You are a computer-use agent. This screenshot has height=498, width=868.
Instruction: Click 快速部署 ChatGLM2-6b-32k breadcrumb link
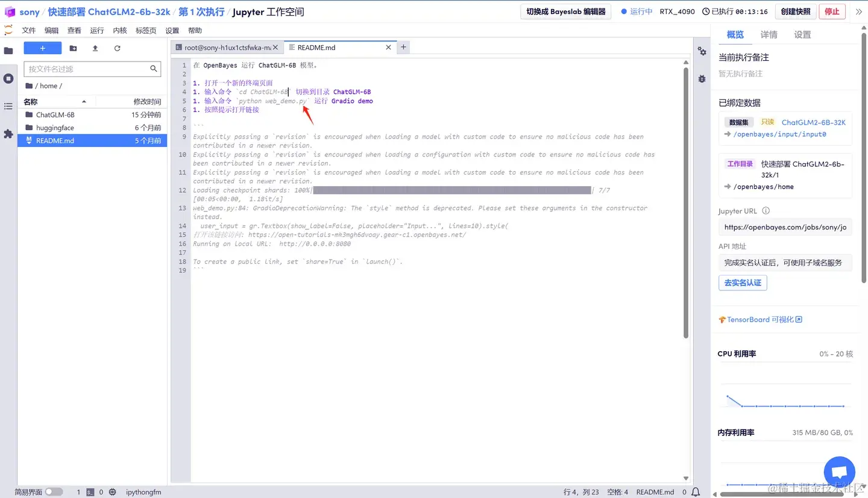109,12
